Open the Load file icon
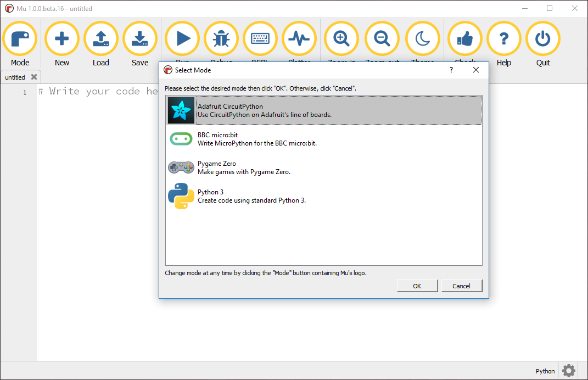588x380 pixels. click(x=100, y=38)
